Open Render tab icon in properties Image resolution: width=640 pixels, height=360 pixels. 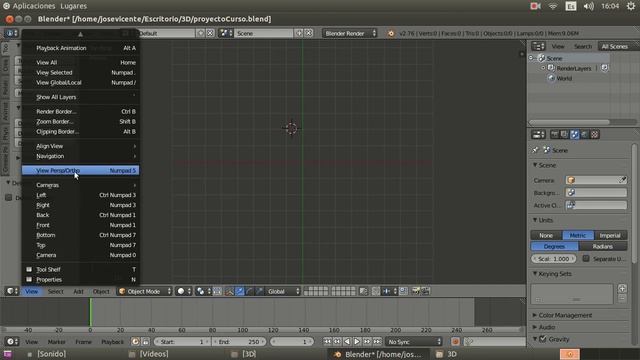554,135
